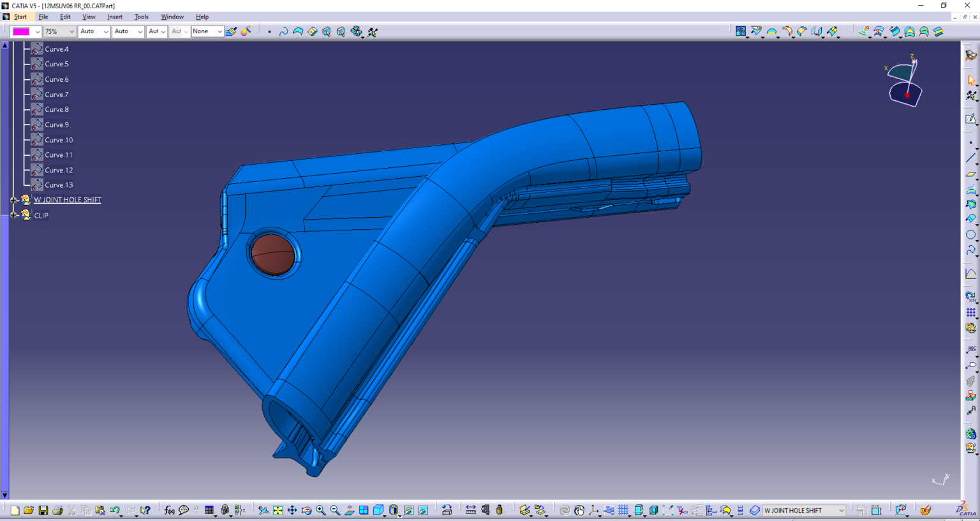Screen dimensions: 980x521
Task: Open the W JOINT HOLE SHIFT combo box
Action: click(804, 510)
